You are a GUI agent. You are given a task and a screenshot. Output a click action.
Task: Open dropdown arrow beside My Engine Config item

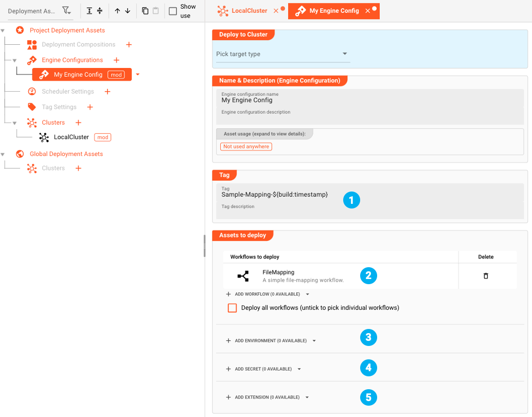[138, 75]
